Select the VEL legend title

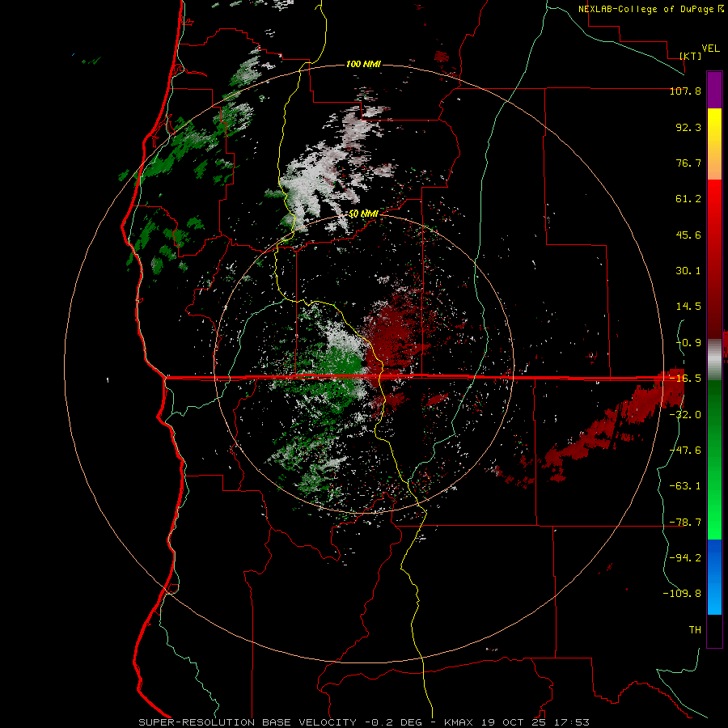(x=710, y=48)
